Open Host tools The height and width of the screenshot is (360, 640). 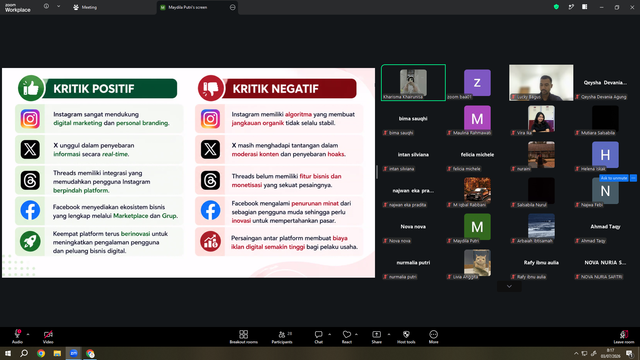(406, 337)
